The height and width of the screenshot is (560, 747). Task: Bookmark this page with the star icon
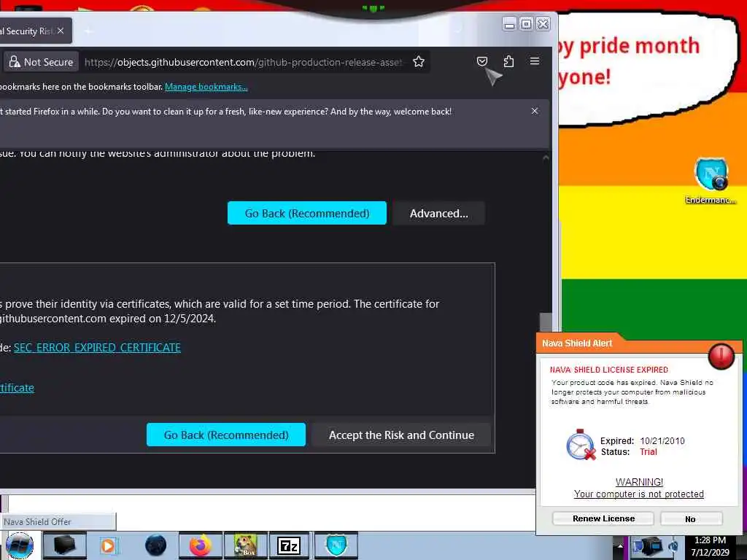[x=418, y=61]
